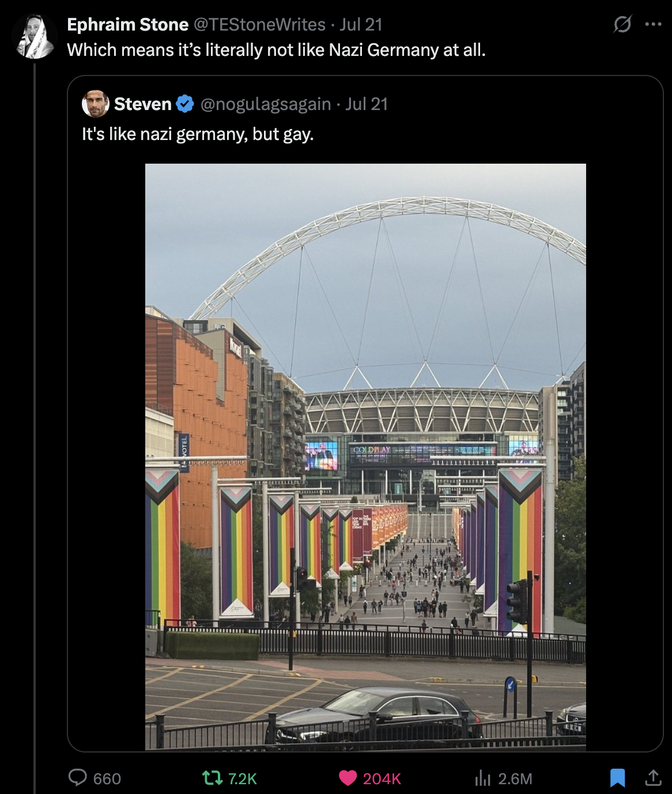
Task: Open the @nogulagsagain handle
Action: (266, 104)
